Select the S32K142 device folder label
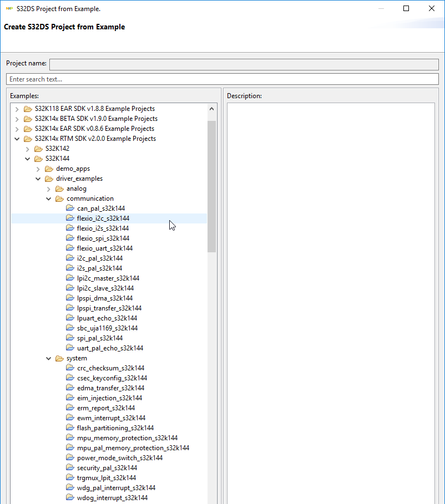 point(57,149)
